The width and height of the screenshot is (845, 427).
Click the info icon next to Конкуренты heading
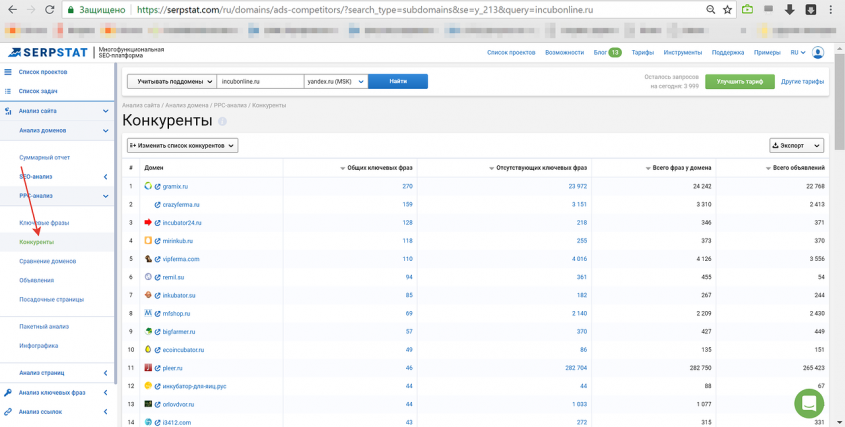tap(222, 121)
